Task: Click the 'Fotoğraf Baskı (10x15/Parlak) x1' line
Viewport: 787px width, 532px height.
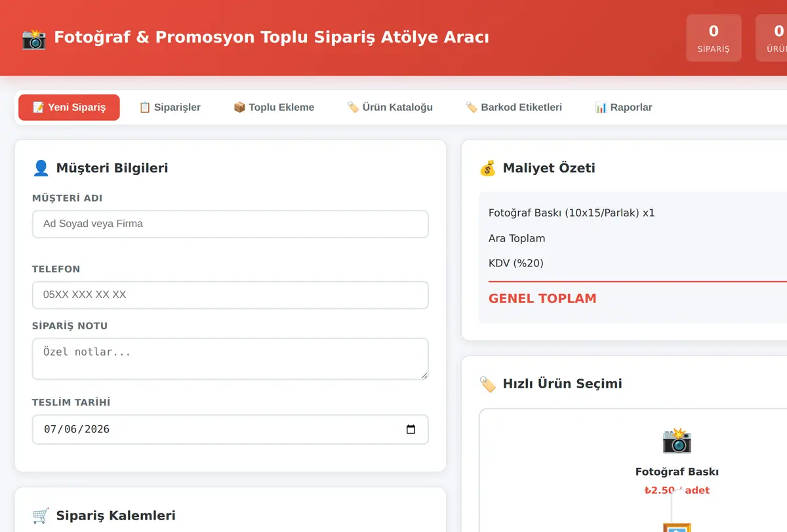Action: click(572, 213)
